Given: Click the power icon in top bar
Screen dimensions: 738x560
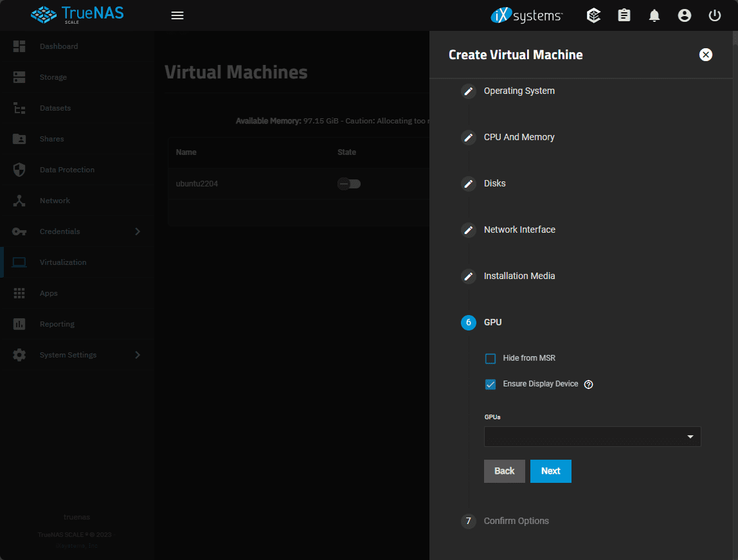Looking at the screenshot, I should 715,15.
